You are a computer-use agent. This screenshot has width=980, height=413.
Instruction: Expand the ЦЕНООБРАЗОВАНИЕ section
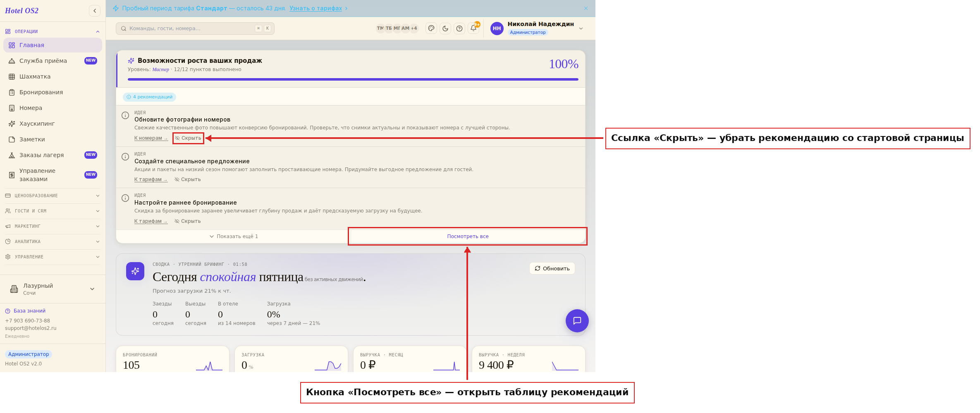[53, 196]
